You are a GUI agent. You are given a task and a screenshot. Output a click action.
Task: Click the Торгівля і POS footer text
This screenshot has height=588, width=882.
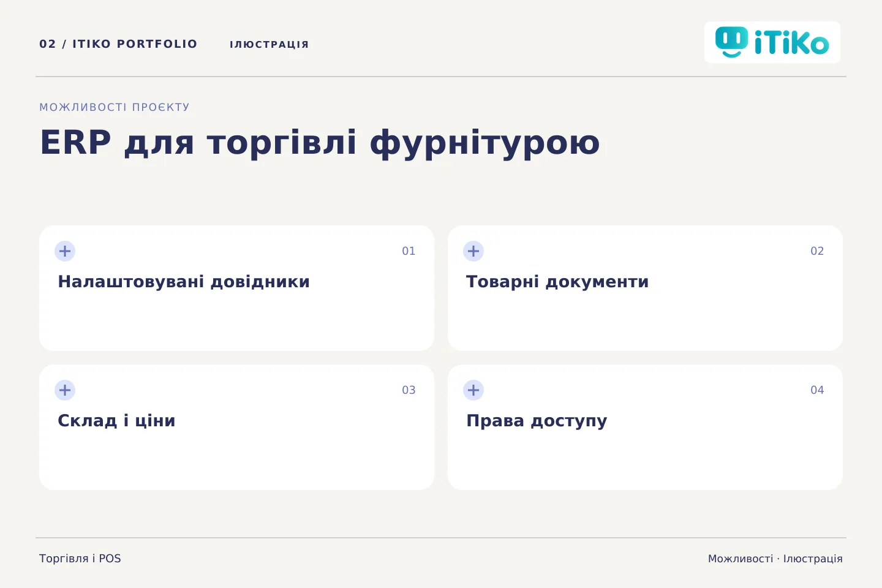pos(80,559)
